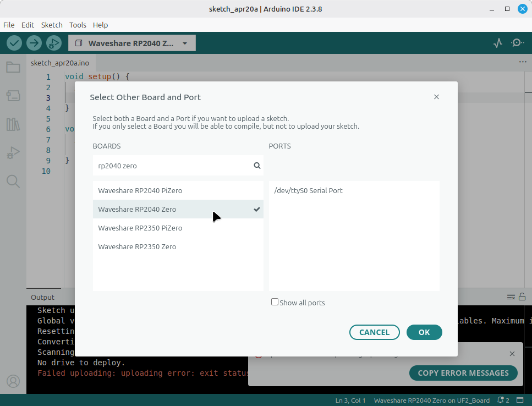Image resolution: width=532 pixels, height=406 pixels.
Task: Toggle output word wrap icon
Action: pos(511,297)
